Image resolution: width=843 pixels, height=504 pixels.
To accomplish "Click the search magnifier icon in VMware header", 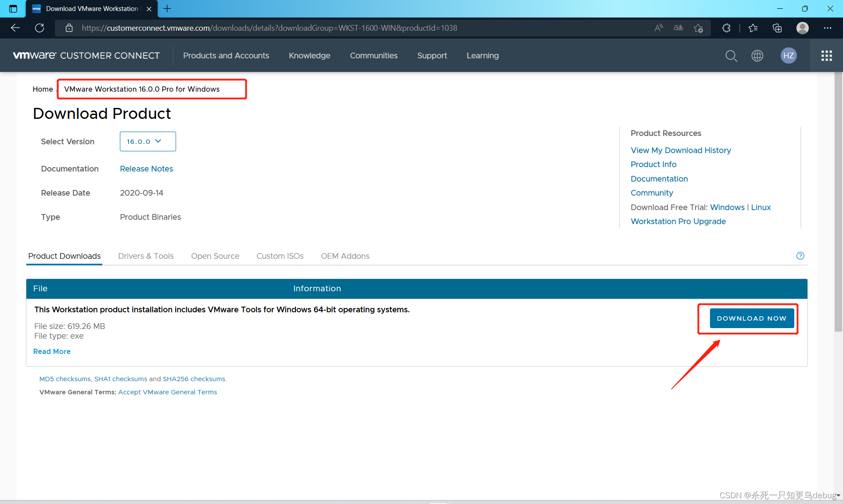I will 731,56.
